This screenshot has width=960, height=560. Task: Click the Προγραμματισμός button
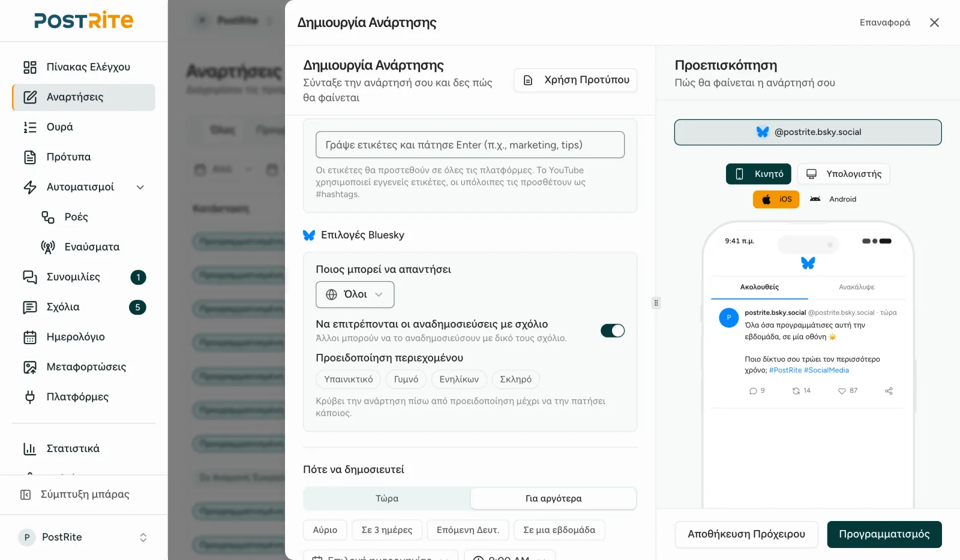[884, 534]
